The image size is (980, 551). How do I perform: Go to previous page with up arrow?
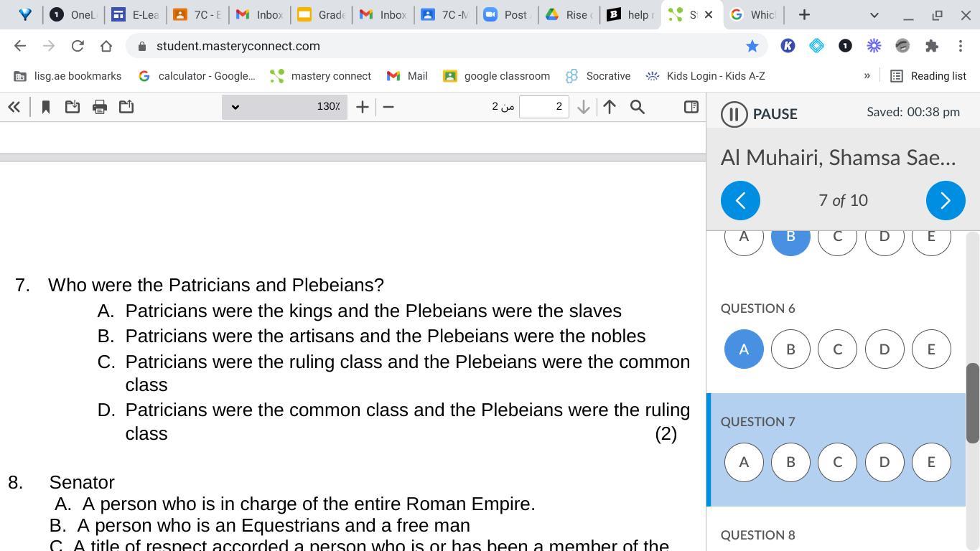point(610,107)
